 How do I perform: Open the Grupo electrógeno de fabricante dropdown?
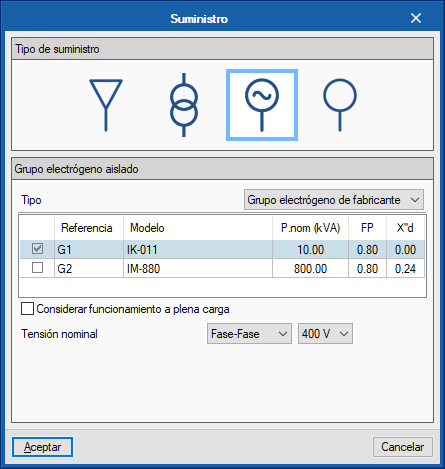334,200
